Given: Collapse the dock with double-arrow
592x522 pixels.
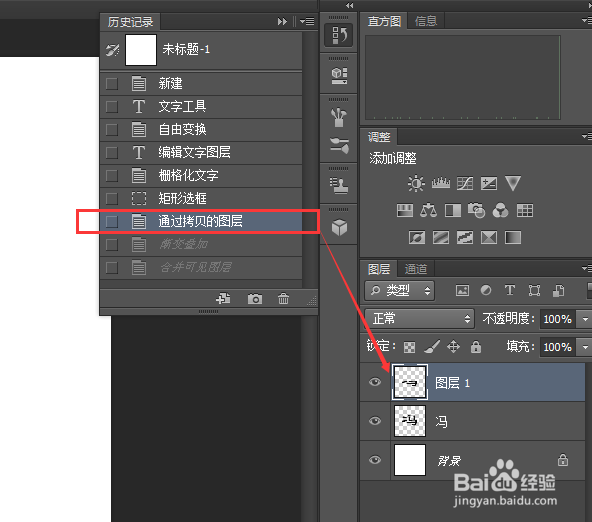Looking at the screenshot, I should pyautogui.click(x=350, y=5).
